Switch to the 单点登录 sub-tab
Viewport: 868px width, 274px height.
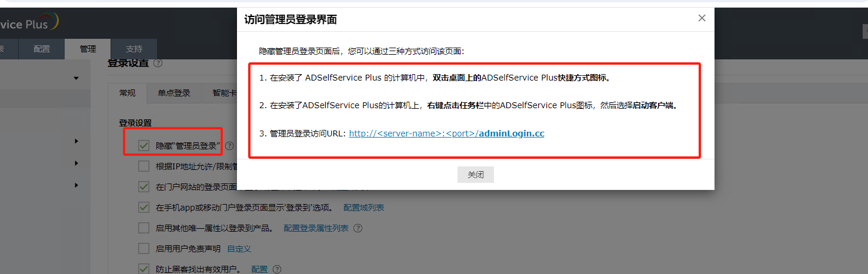coord(174,93)
